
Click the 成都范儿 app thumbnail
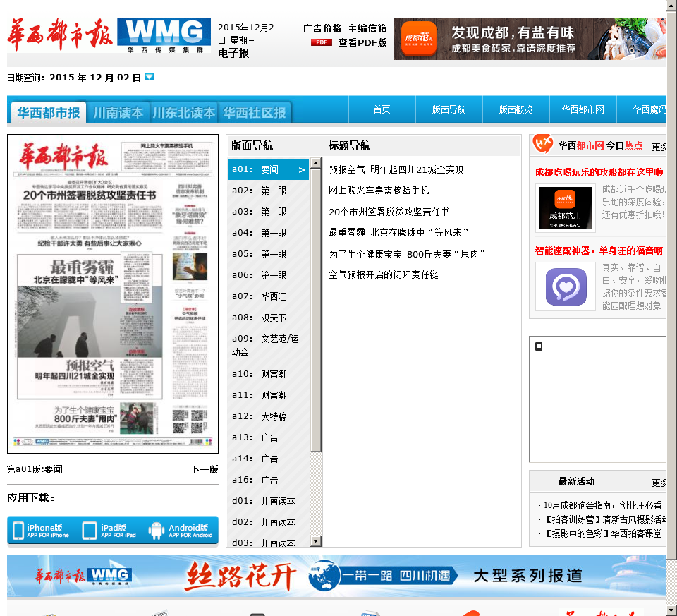566,208
